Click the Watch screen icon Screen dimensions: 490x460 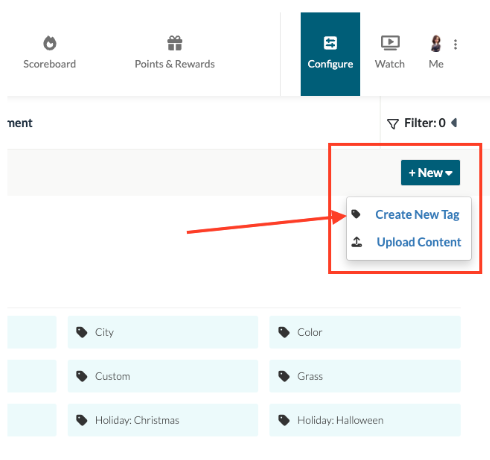coord(390,43)
